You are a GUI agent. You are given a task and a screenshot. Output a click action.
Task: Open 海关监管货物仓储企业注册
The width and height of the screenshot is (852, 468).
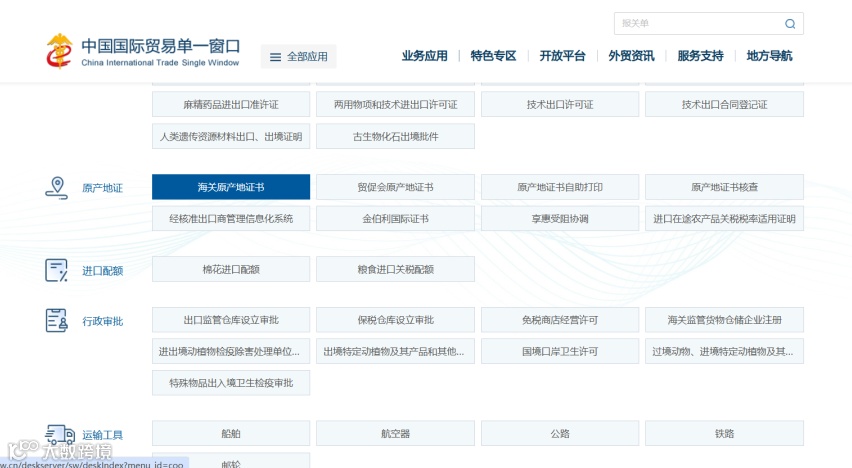point(724,320)
